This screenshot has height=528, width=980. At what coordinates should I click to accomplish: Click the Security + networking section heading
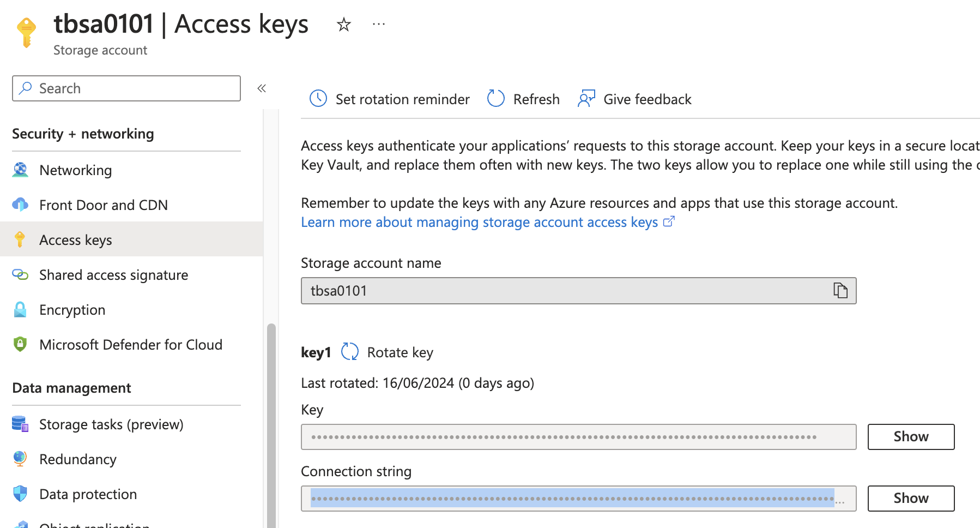83,134
